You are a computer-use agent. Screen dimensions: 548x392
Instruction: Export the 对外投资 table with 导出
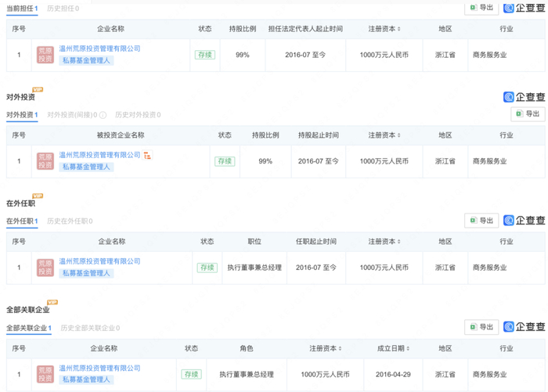coord(528,114)
